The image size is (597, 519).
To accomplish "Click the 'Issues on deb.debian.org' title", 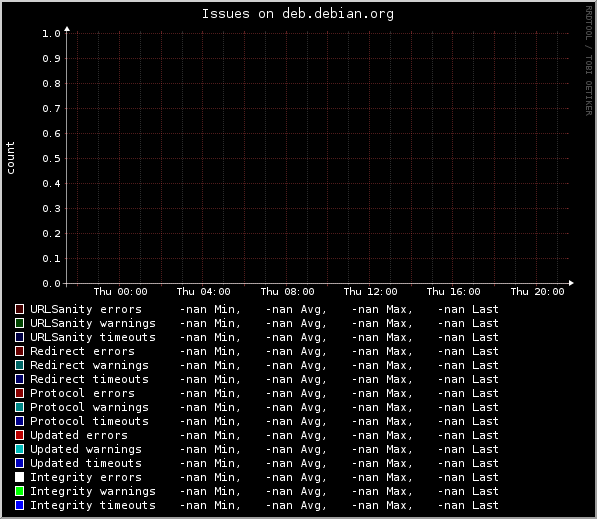I will point(298,14).
